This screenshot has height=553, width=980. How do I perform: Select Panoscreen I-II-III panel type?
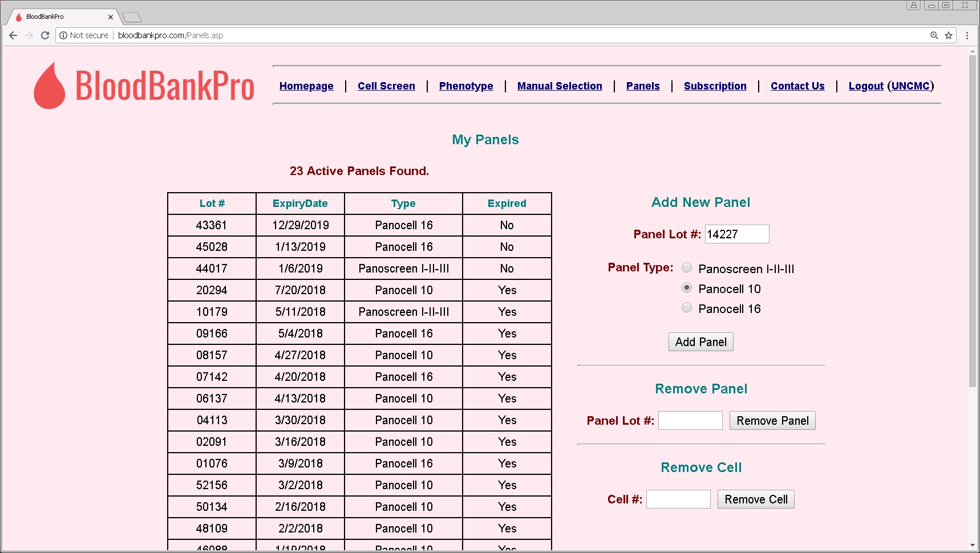click(x=687, y=268)
